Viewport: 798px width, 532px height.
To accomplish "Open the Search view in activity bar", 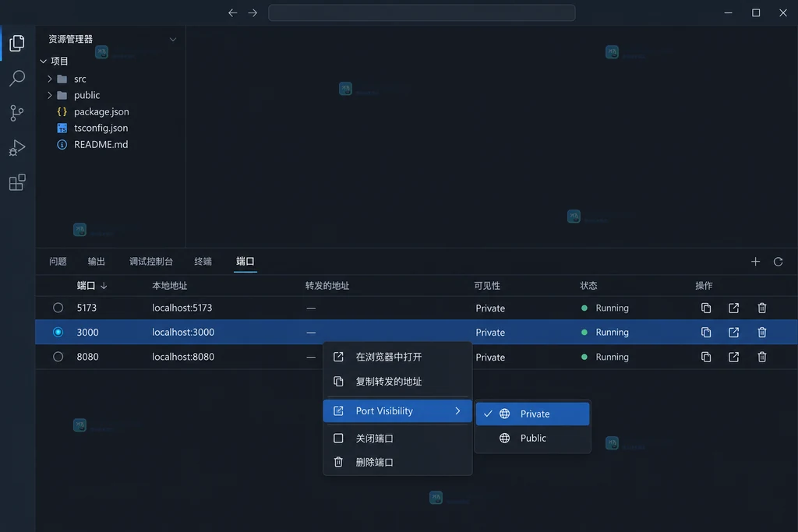I will click(x=17, y=78).
